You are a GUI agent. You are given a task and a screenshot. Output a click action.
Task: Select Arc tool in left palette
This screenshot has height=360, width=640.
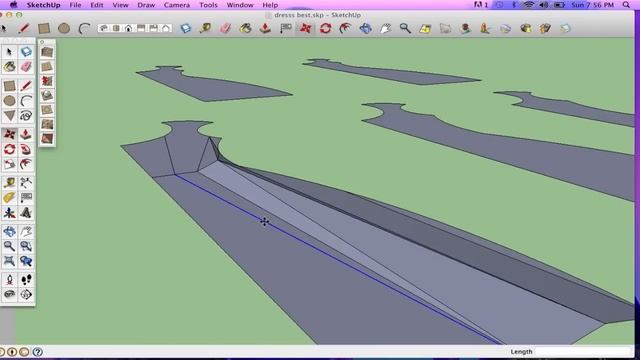[x=26, y=100]
